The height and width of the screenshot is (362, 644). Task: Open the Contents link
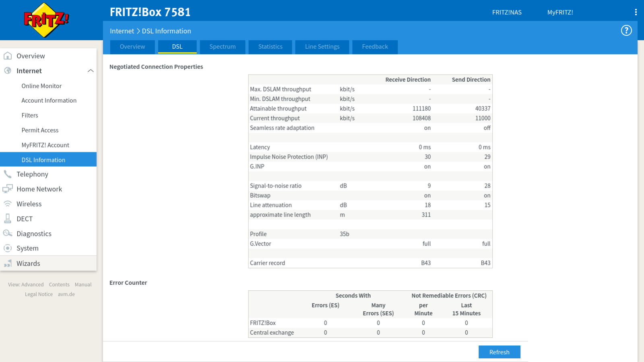tap(59, 285)
